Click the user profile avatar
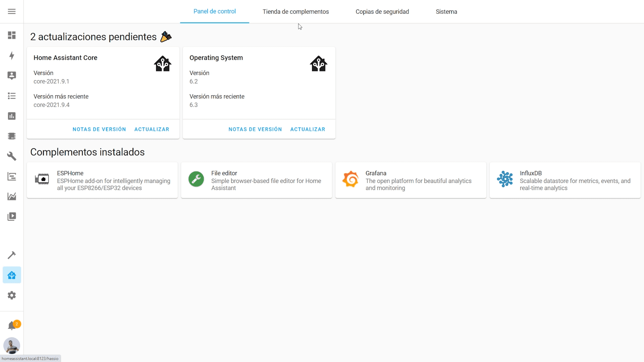The image size is (644, 362). coord(12,346)
